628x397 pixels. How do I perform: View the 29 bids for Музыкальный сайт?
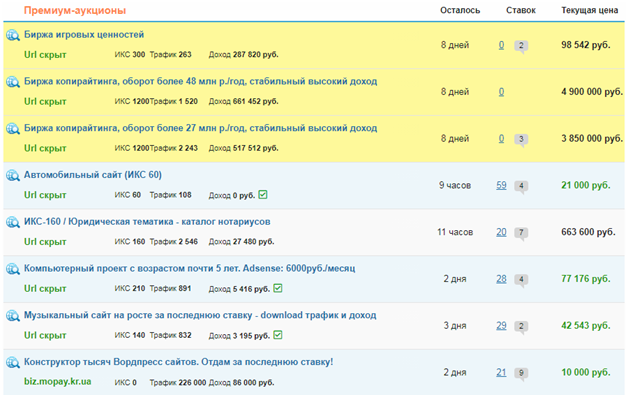click(x=501, y=326)
